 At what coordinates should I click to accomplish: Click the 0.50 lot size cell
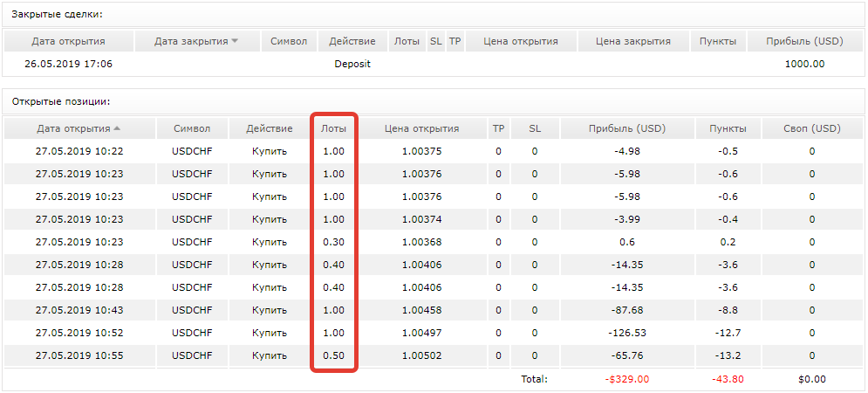coord(333,355)
